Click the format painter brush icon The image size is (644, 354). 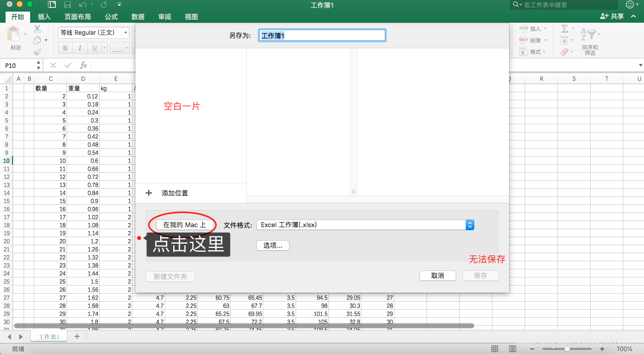(37, 51)
